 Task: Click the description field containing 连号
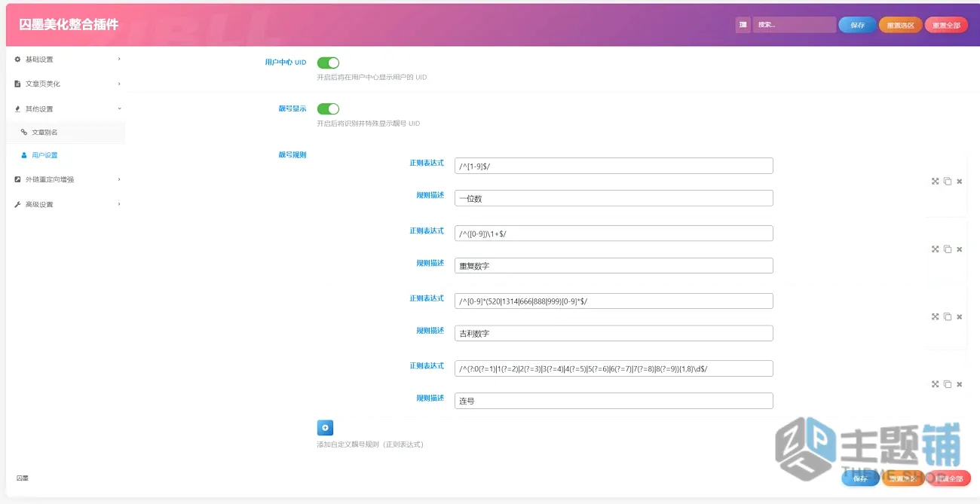click(x=614, y=401)
